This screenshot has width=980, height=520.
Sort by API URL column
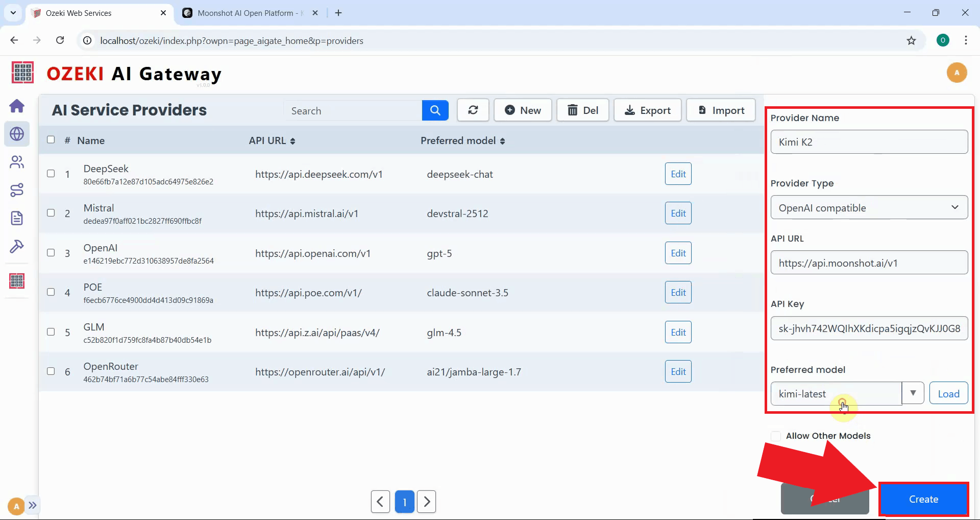(272, 141)
